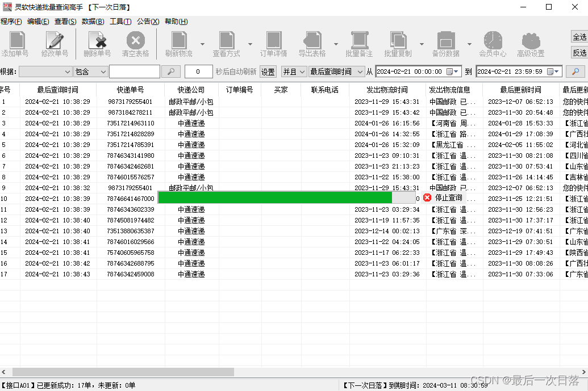The image size is (588, 391).
Task: Open the 根据 field combo box
Action: [45, 72]
